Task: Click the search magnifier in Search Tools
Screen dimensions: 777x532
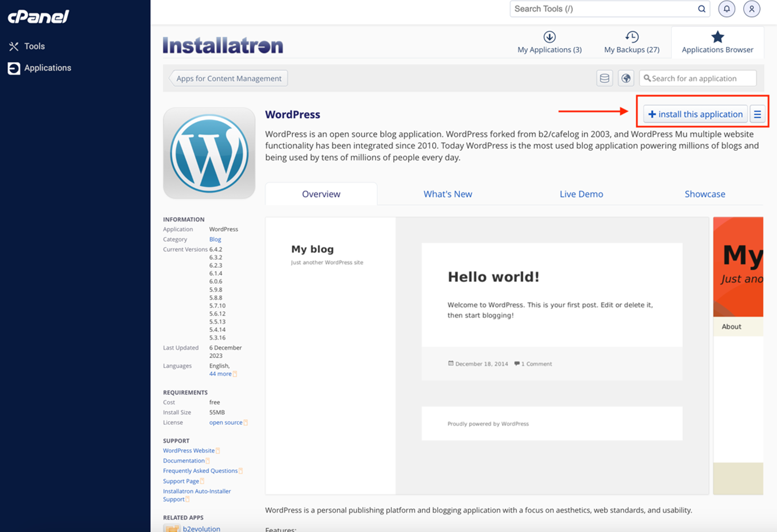Action: (x=701, y=9)
